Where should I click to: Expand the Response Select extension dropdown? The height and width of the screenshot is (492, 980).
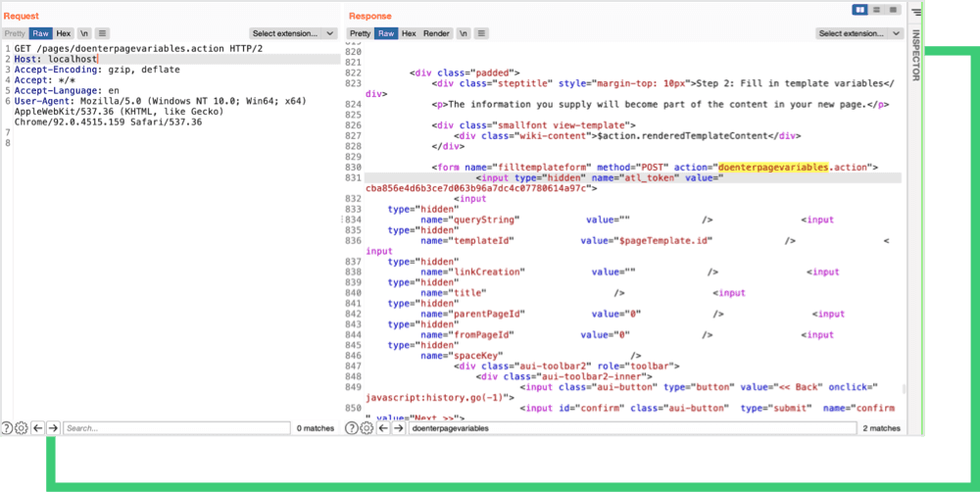tap(859, 33)
